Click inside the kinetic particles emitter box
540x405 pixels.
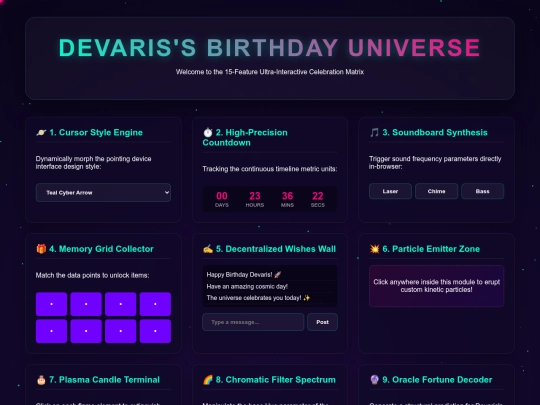click(x=436, y=286)
